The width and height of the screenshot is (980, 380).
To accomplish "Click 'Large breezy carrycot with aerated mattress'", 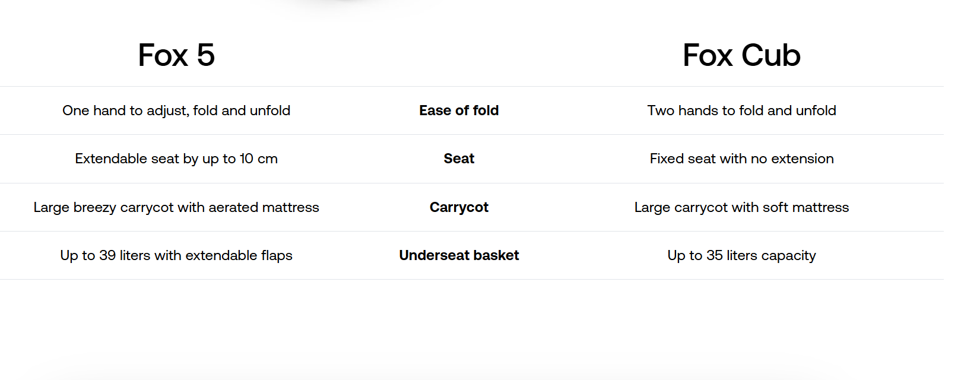I will 176,207.
